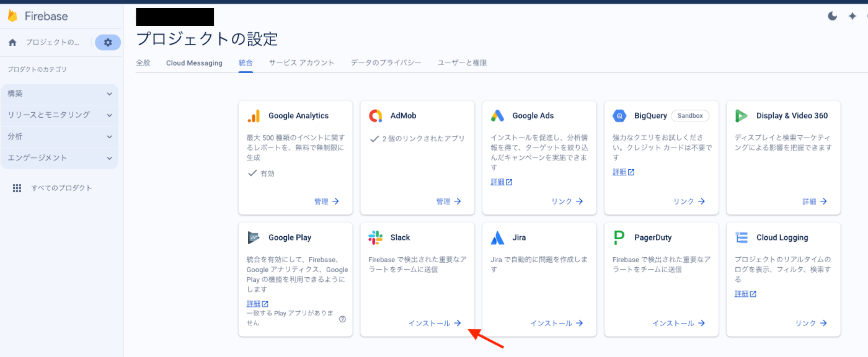This screenshot has height=357, width=868.
Task: Click 詳細 button in Display & Video 360 card
Action: 815,201
